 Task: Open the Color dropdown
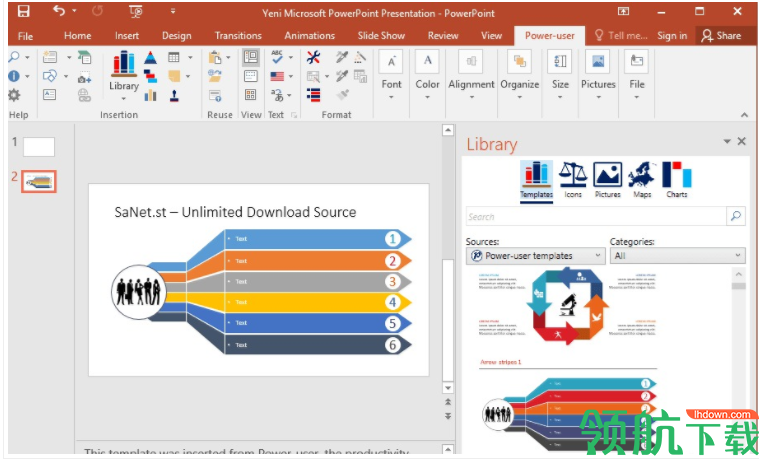(x=427, y=75)
